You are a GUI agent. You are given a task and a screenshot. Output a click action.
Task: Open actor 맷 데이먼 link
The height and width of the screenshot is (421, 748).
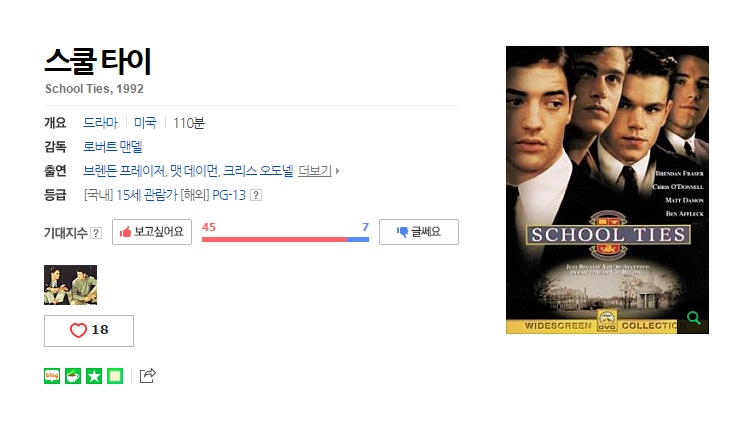(x=195, y=171)
